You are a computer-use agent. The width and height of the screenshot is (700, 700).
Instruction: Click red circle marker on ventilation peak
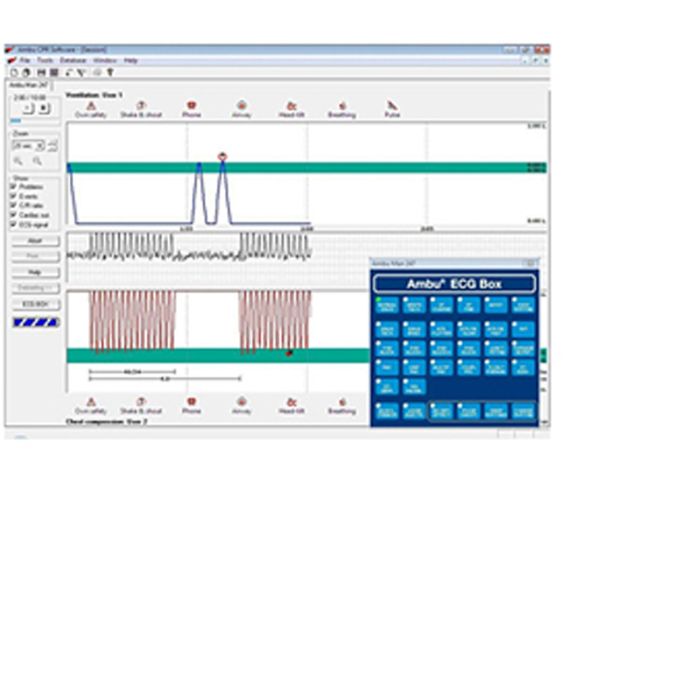(222, 157)
